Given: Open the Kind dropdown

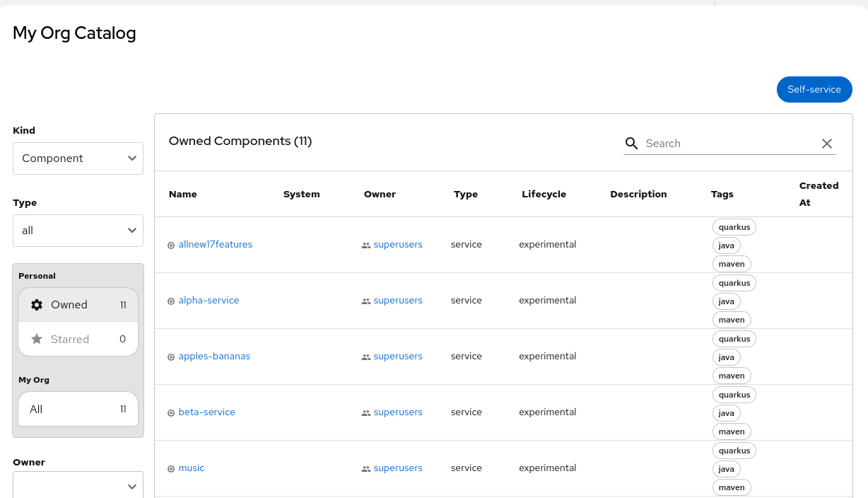Looking at the screenshot, I should click(78, 158).
